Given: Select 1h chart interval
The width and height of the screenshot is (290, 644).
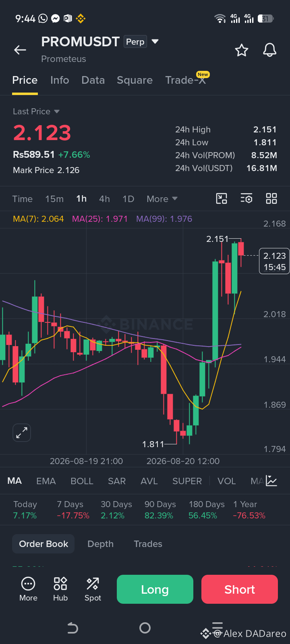Looking at the screenshot, I should [x=81, y=199].
